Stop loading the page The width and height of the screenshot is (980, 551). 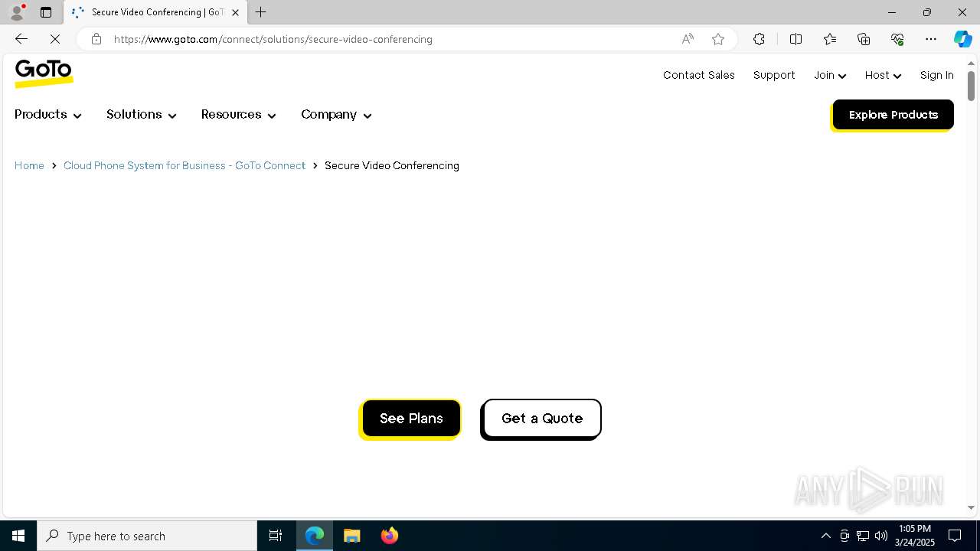point(55,39)
